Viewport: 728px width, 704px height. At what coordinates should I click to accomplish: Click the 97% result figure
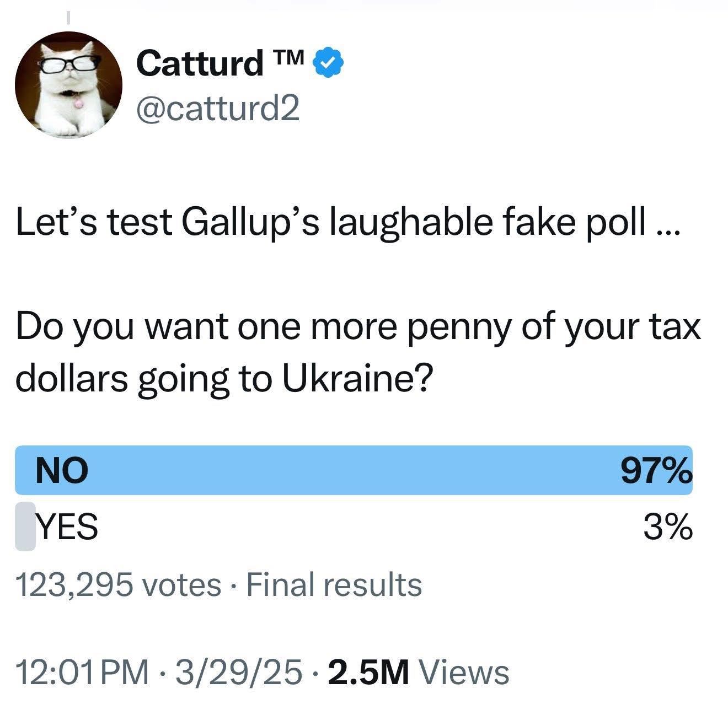click(656, 471)
